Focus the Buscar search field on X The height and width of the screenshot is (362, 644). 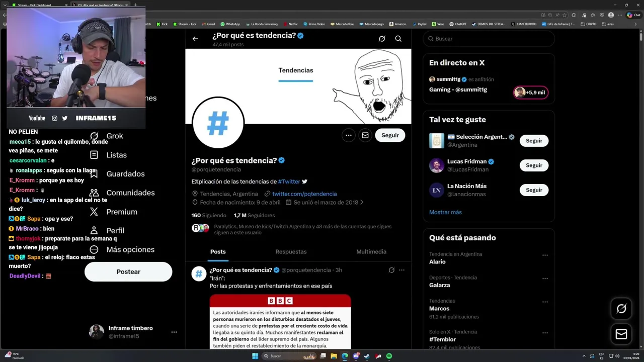tap(489, 39)
